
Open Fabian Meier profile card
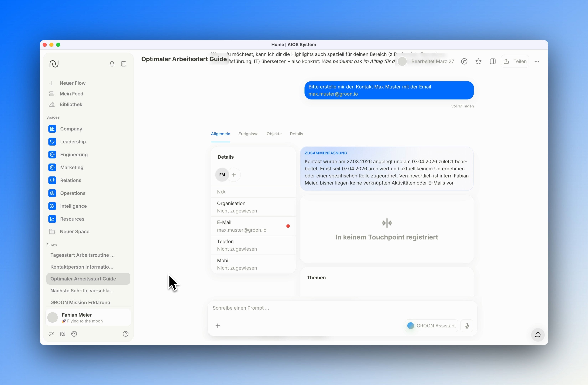(88, 318)
